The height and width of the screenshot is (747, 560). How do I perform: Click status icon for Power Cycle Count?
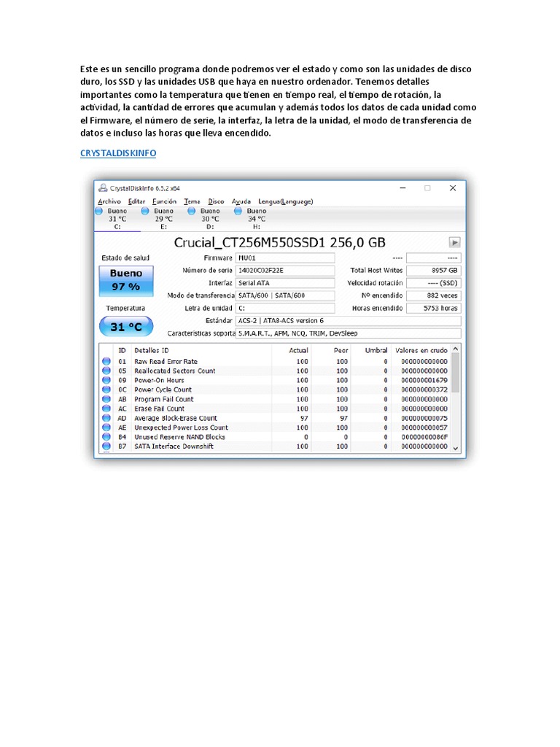coord(106,390)
